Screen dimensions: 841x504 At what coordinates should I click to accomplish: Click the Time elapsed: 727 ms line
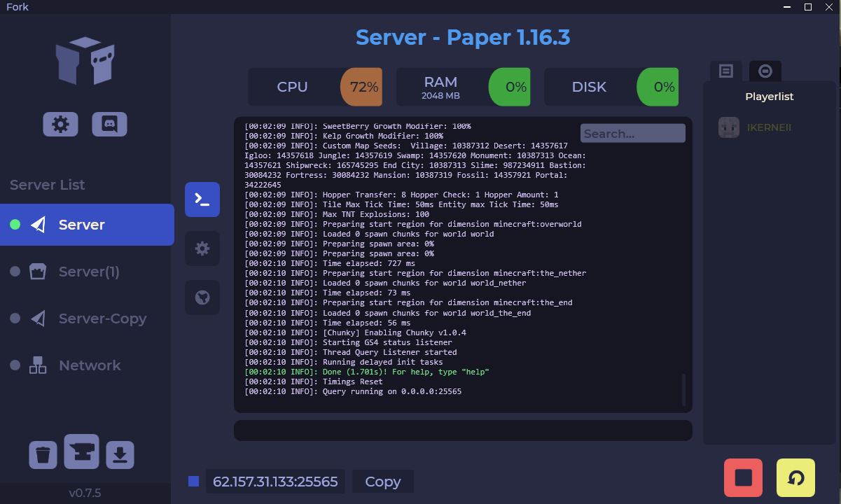point(330,263)
